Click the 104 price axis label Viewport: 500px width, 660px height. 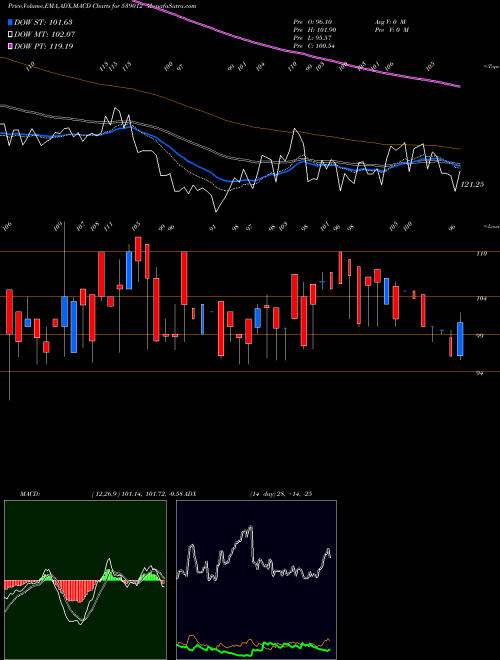click(x=482, y=298)
